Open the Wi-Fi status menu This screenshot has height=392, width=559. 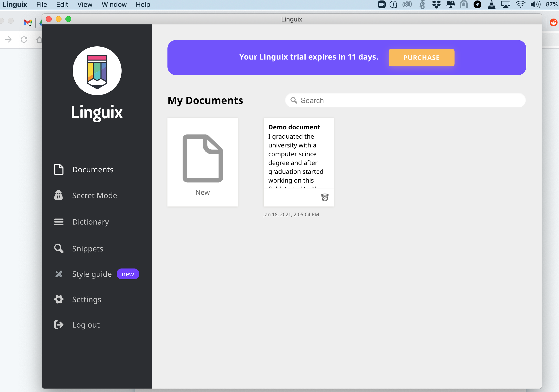point(520,4)
